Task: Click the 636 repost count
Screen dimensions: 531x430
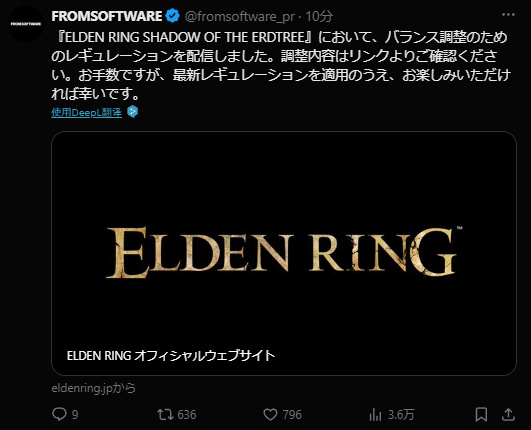Action: pos(187,415)
